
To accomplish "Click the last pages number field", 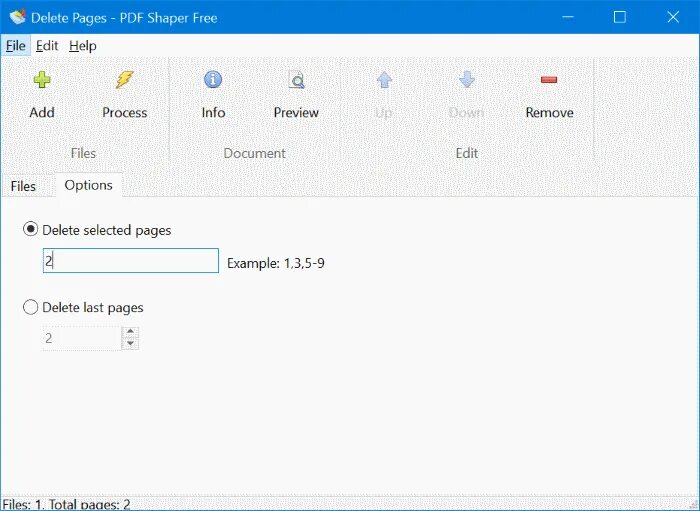I will pos(82,338).
